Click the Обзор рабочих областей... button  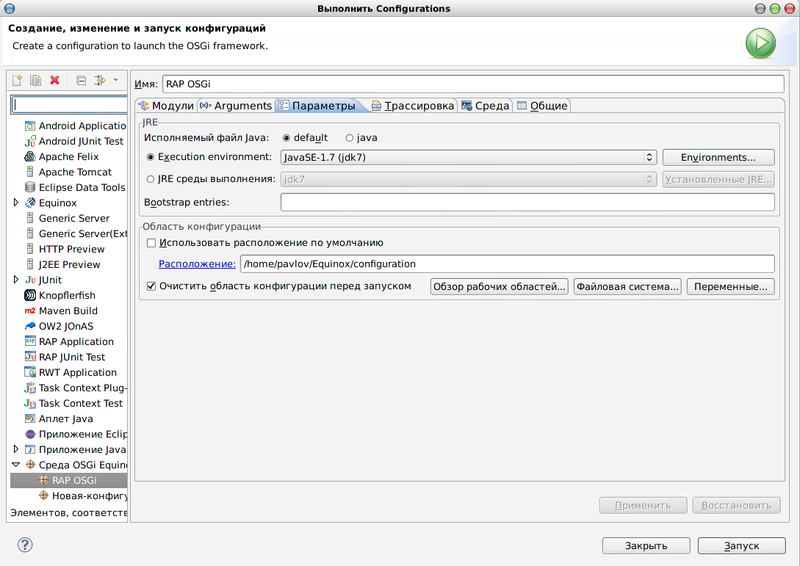tap(499, 286)
